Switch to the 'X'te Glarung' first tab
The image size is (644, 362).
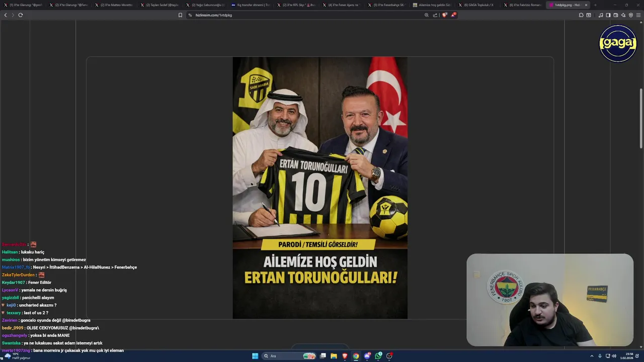click(24, 5)
